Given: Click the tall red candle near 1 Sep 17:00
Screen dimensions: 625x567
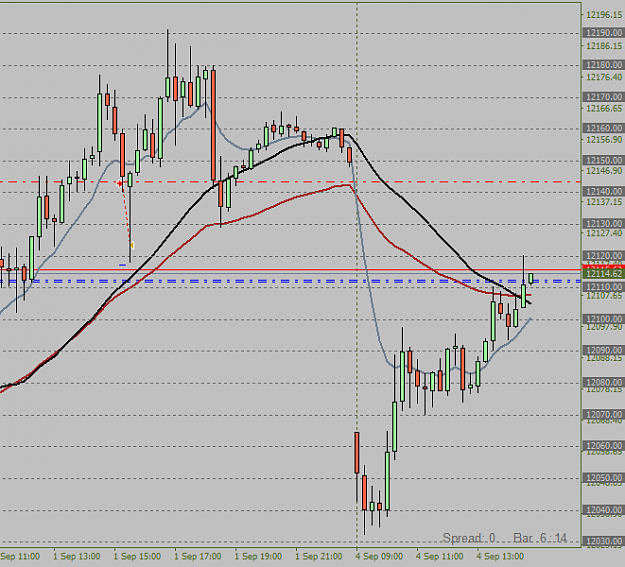Looking at the screenshot, I should coord(214,126).
